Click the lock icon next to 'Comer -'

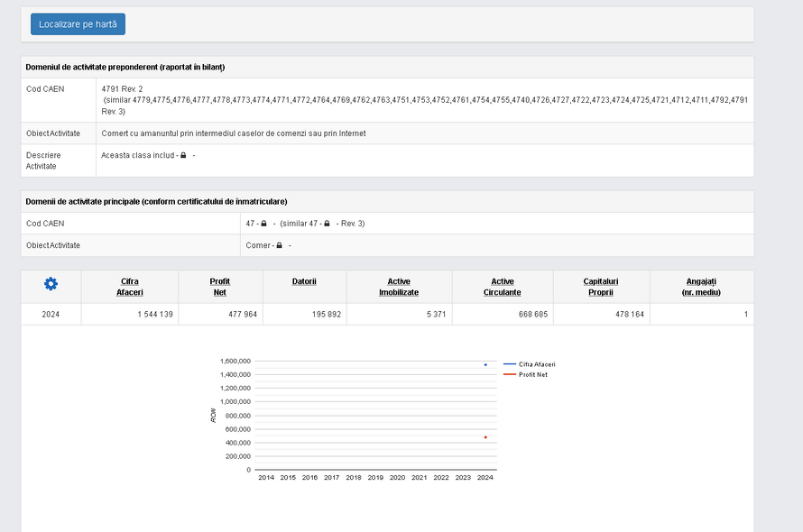click(280, 245)
